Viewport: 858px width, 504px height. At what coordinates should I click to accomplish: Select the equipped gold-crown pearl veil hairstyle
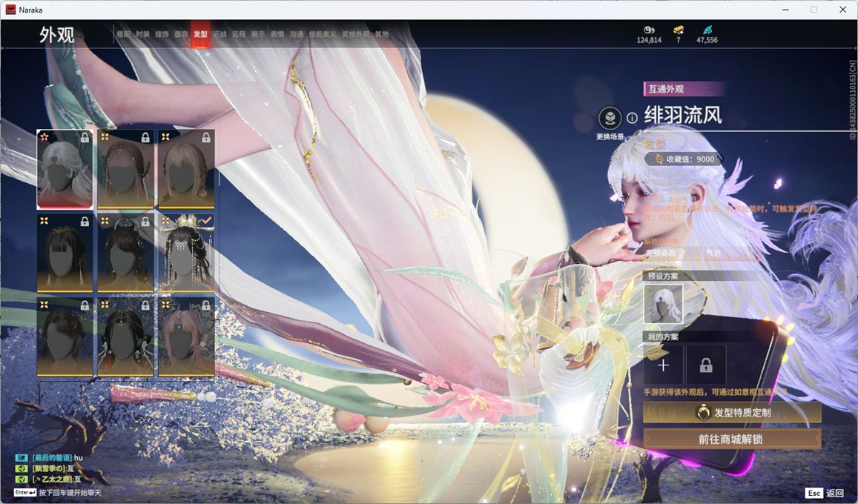click(186, 253)
